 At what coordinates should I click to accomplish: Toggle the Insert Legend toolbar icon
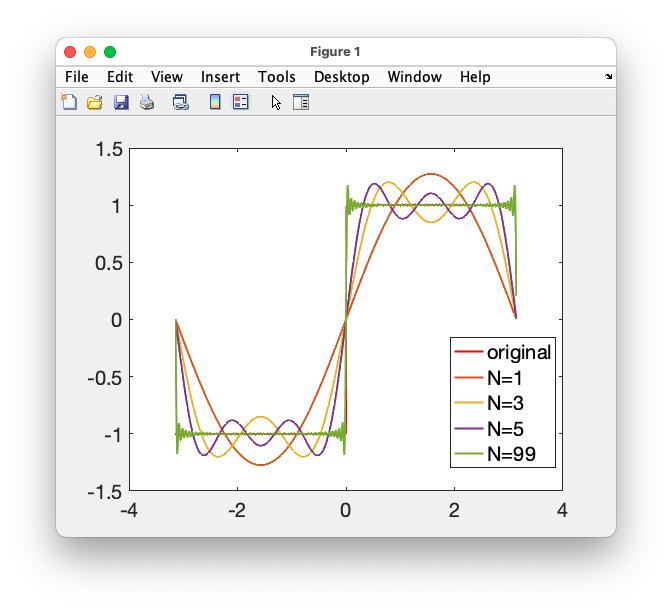click(x=240, y=102)
